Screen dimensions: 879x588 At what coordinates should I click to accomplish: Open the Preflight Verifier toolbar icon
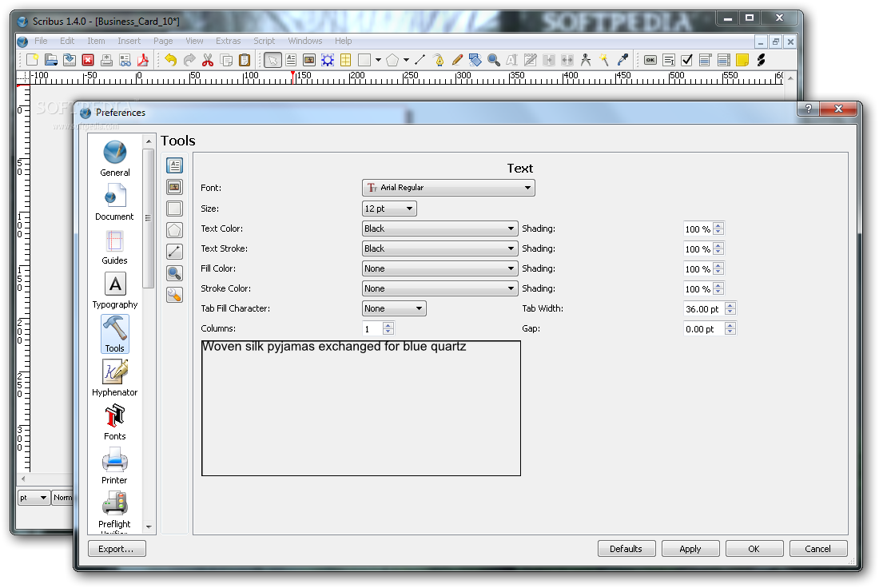tap(125, 60)
